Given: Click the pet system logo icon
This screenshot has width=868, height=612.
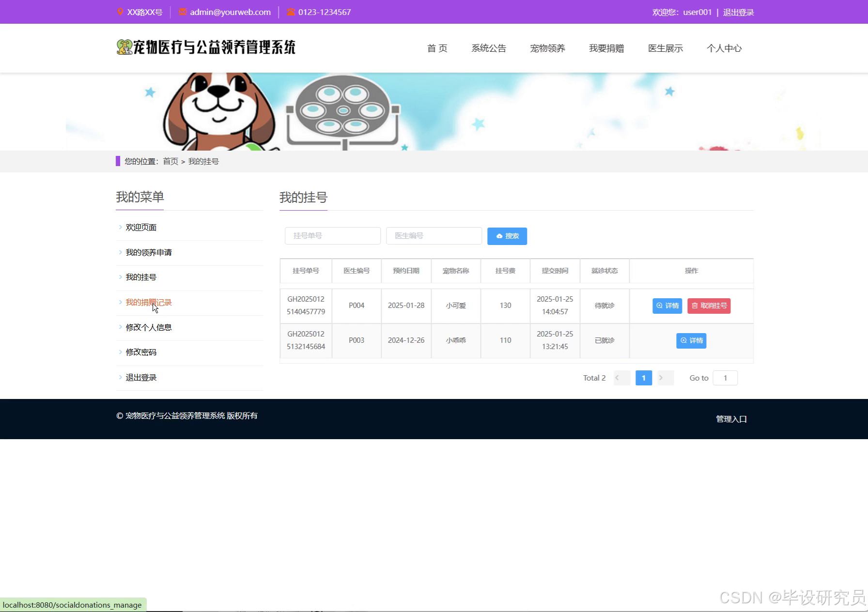Looking at the screenshot, I should (x=124, y=47).
